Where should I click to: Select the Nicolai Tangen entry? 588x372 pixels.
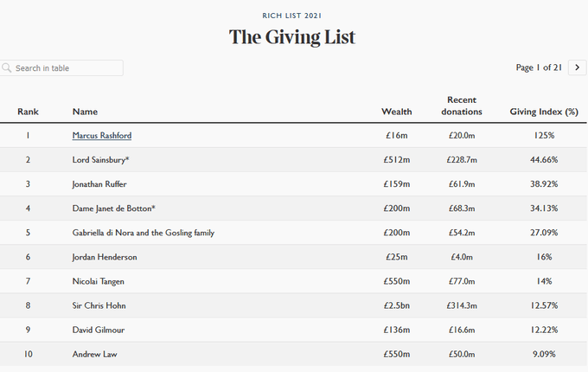point(99,281)
